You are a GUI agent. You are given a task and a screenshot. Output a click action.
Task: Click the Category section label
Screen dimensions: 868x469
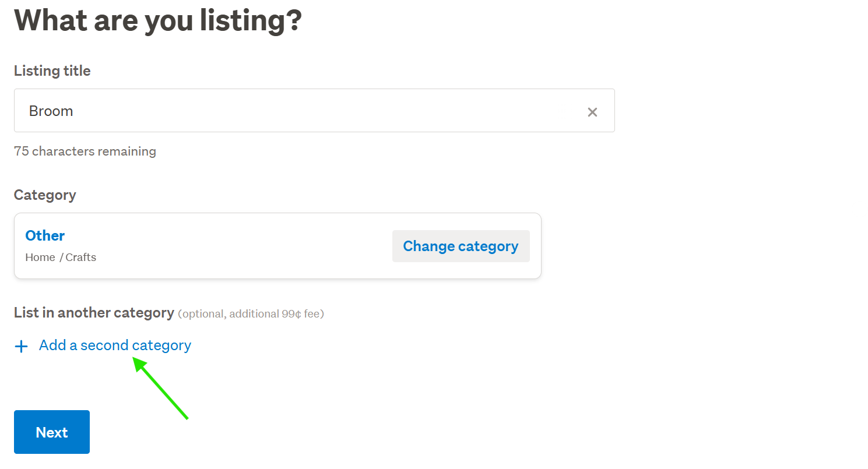click(x=45, y=195)
